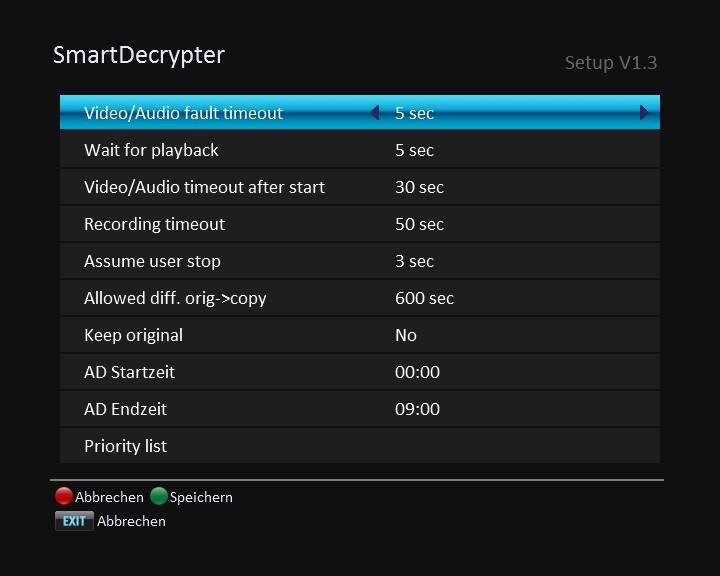Click left arrow to decrease fault timeout
This screenshot has width=720, height=576.
coord(375,113)
